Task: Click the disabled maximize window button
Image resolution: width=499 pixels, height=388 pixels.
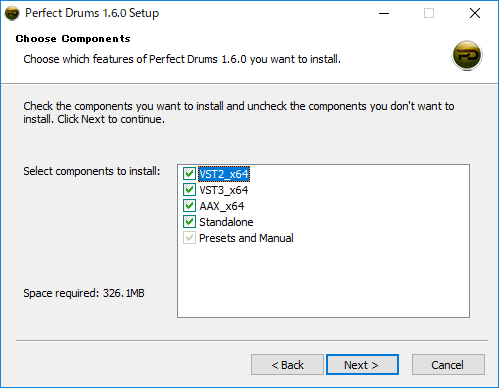Action: point(429,13)
